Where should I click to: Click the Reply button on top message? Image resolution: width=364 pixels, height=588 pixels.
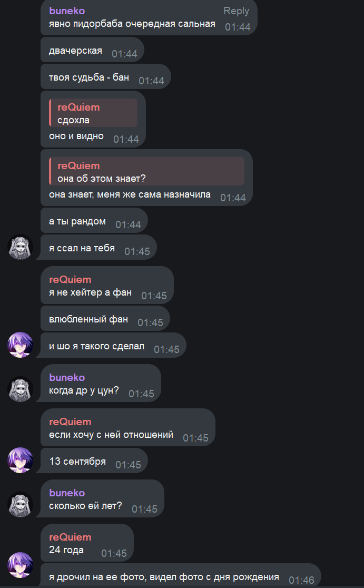click(x=236, y=11)
